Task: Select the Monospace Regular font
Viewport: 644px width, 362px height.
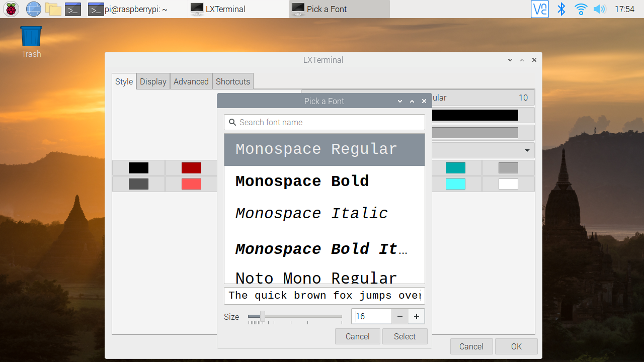Action: pyautogui.click(x=325, y=149)
